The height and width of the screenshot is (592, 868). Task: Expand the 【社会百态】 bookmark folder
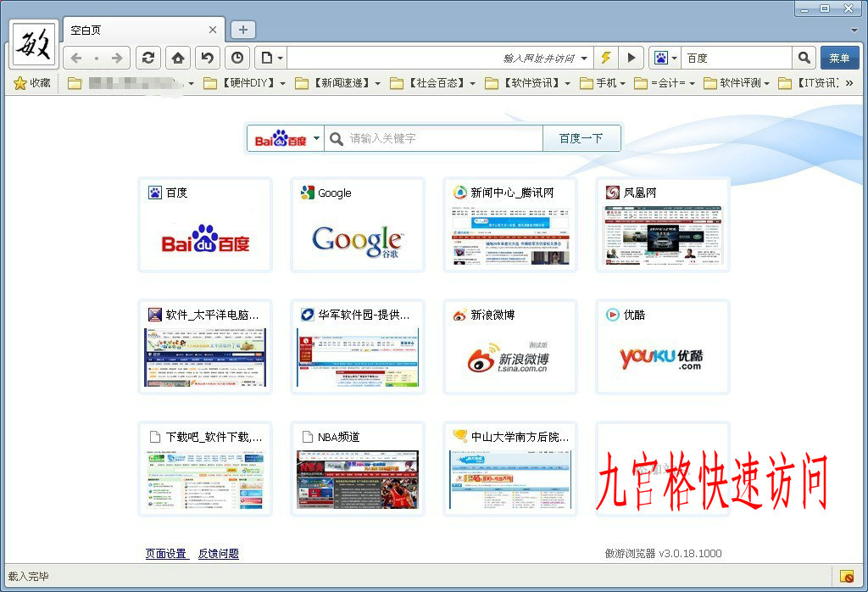(x=433, y=83)
